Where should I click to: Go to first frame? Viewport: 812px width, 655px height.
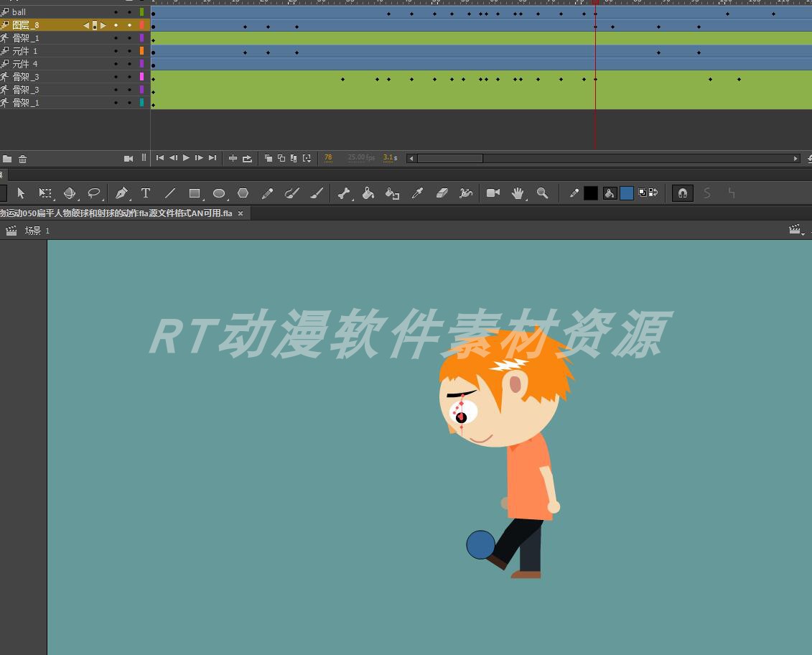point(160,158)
